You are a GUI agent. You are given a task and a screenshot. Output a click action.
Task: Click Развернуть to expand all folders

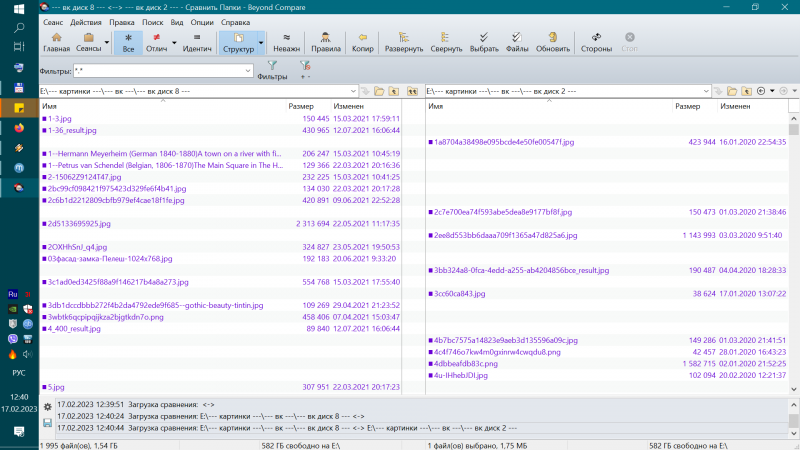tap(403, 42)
